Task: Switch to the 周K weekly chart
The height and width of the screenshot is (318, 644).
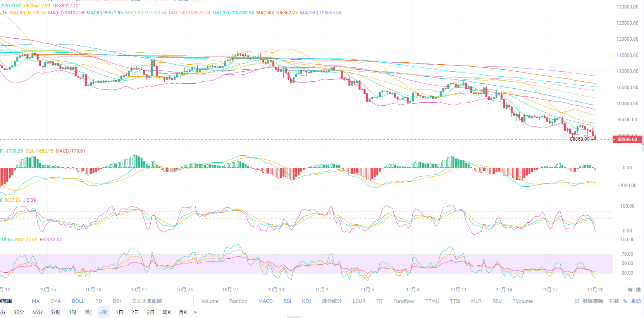Action: pyautogui.click(x=167, y=312)
